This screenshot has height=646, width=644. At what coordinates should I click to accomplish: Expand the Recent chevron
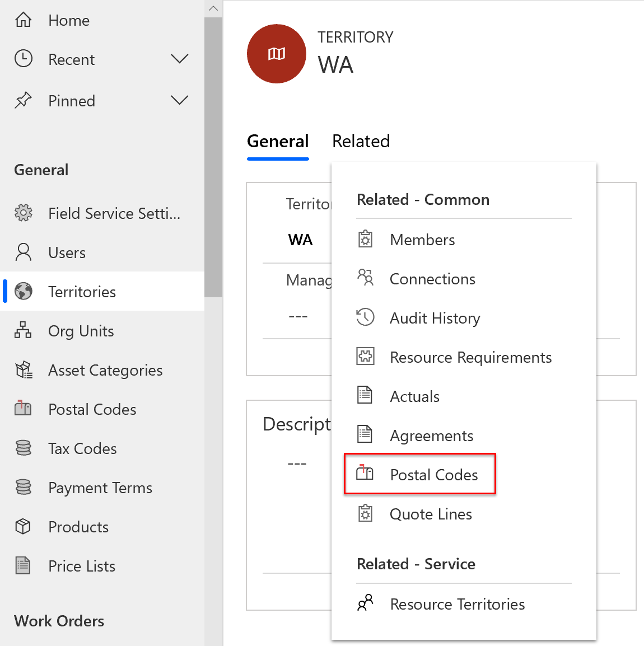click(x=179, y=59)
